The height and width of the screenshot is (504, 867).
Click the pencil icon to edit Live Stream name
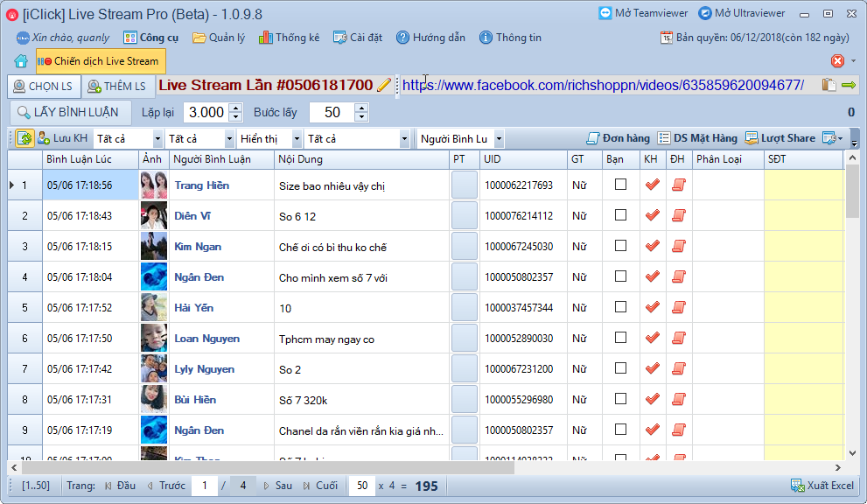[x=384, y=86]
